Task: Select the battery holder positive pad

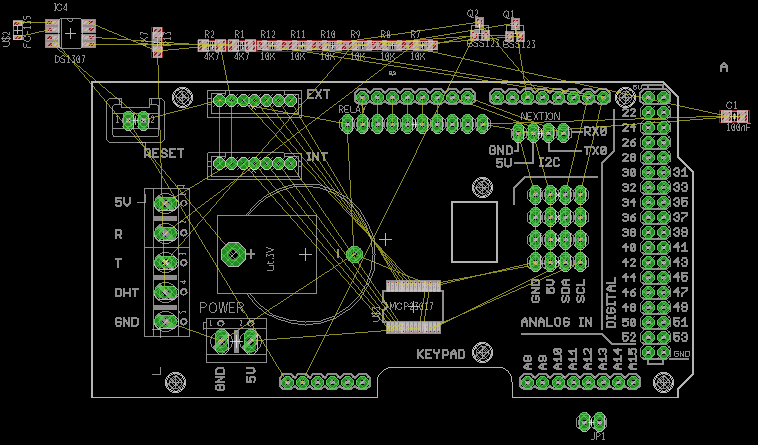Action: coord(233,254)
